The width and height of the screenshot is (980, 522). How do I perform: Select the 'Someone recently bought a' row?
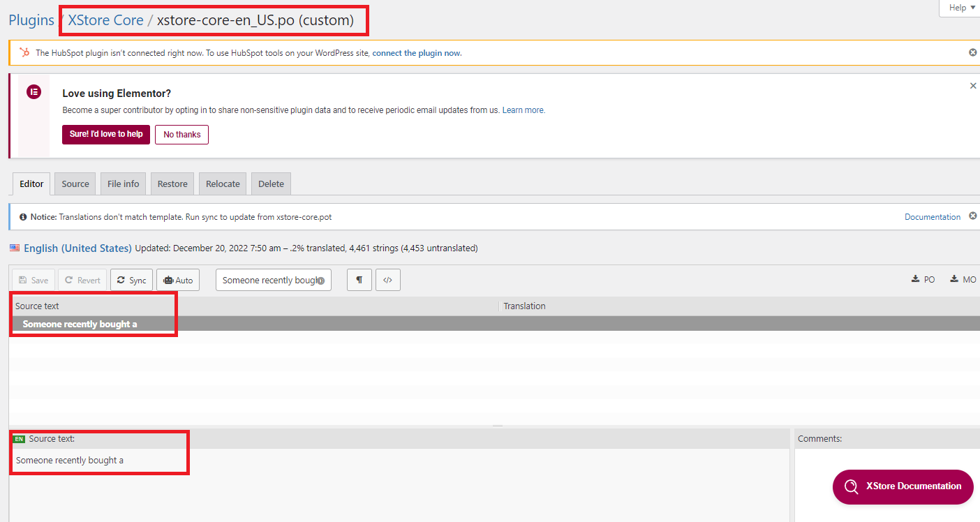(x=494, y=324)
